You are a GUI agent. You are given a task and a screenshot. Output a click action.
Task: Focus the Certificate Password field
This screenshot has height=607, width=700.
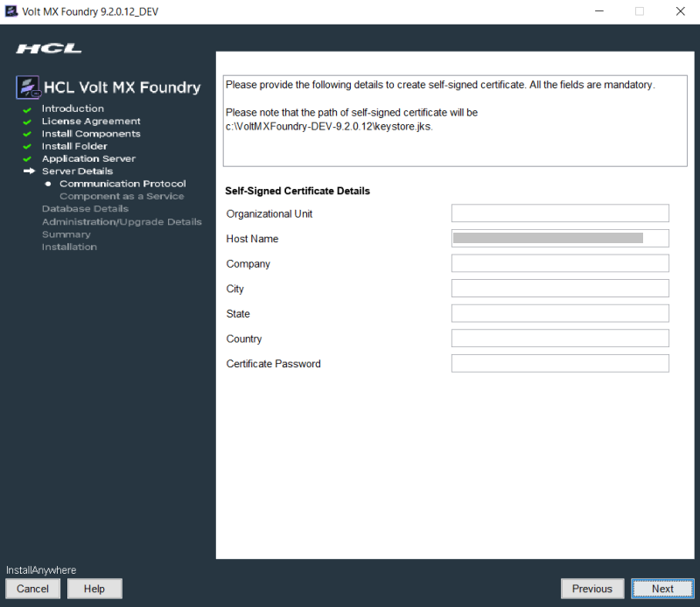[x=560, y=364]
